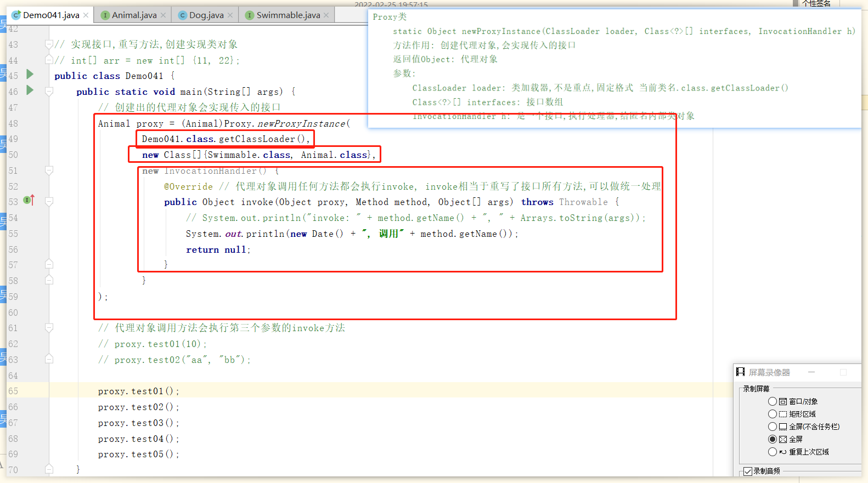
Task: Click the repeat arrow icon beside 重复上次区域
Action: tap(783, 452)
